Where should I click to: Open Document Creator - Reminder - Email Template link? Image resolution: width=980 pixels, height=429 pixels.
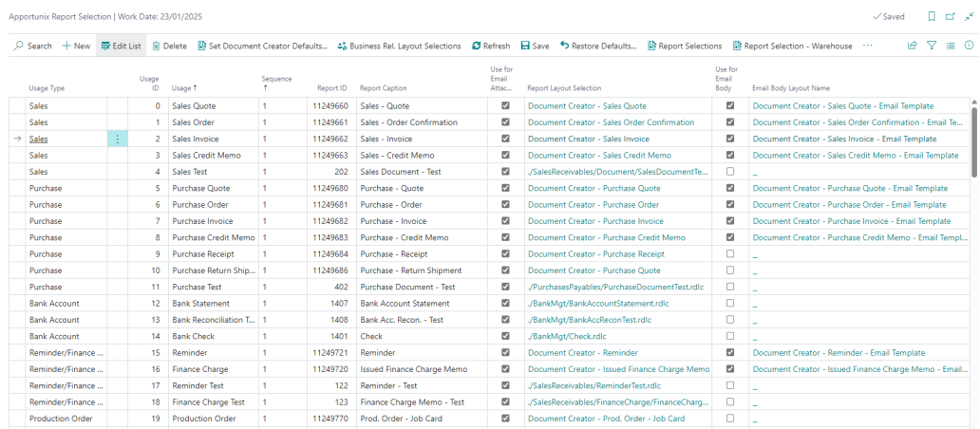coord(838,353)
